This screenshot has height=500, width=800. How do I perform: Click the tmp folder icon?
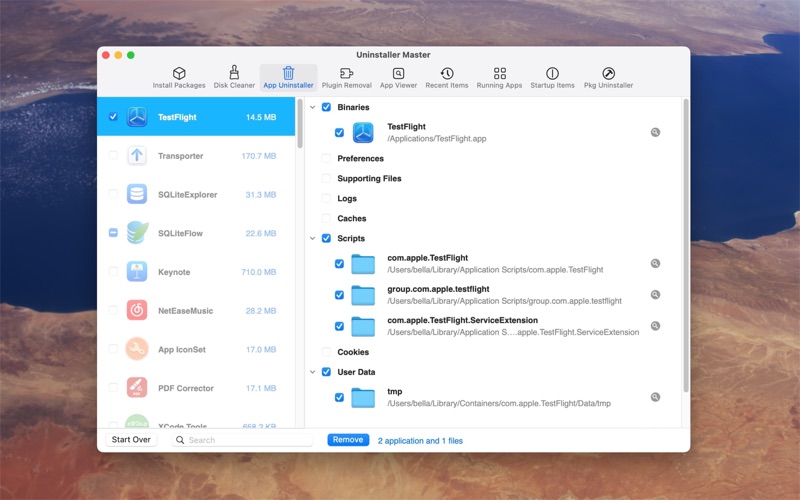pyautogui.click(x=363, y=397)
